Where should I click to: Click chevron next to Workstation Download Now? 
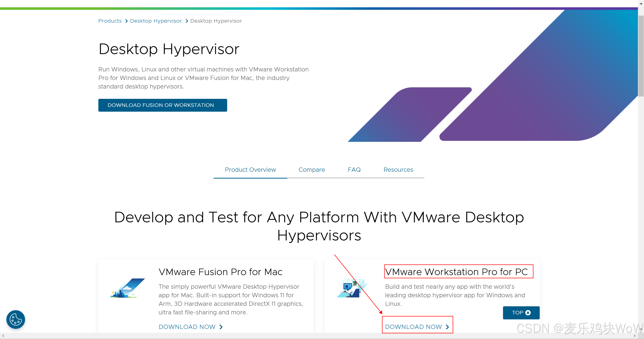tap(448, 327)
